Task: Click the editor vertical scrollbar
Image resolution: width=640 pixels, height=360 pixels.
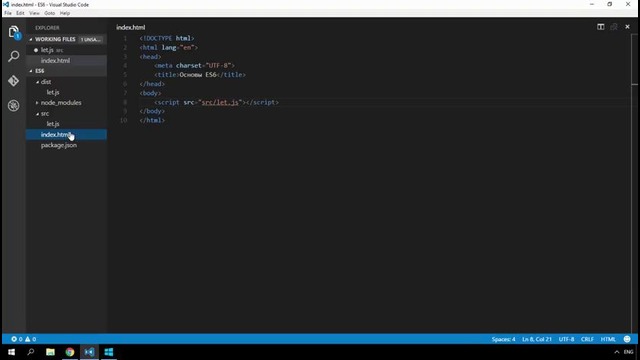Action: tap(634, 183)
